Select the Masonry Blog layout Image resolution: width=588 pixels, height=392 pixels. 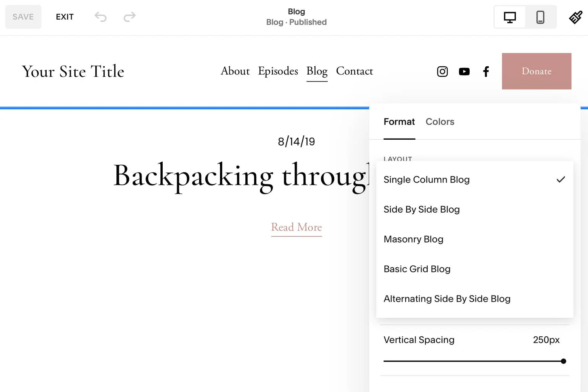click(x=413, y=239)
